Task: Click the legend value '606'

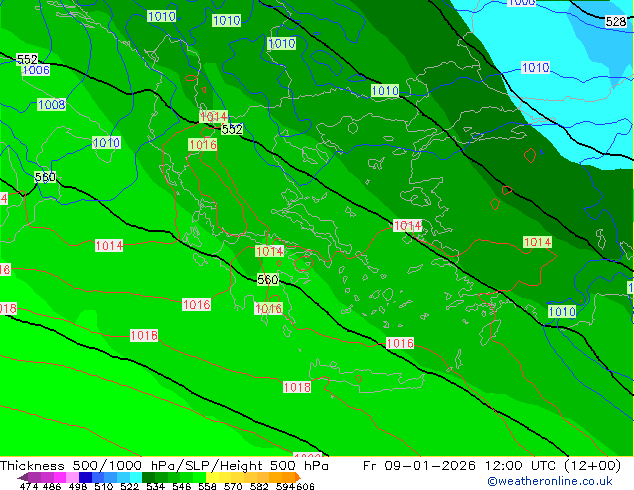Action: click(x=305, y=486)
